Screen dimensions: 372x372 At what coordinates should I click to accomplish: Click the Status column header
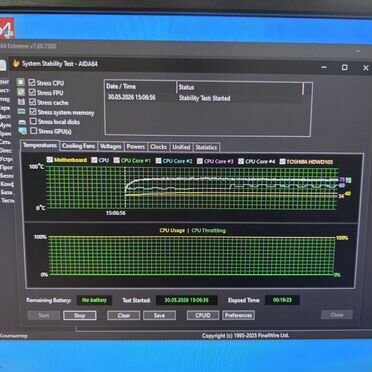click(x=239, y=87)
